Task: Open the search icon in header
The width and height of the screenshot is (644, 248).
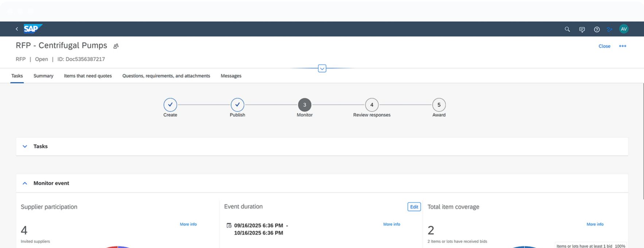Action: point(567,29)
